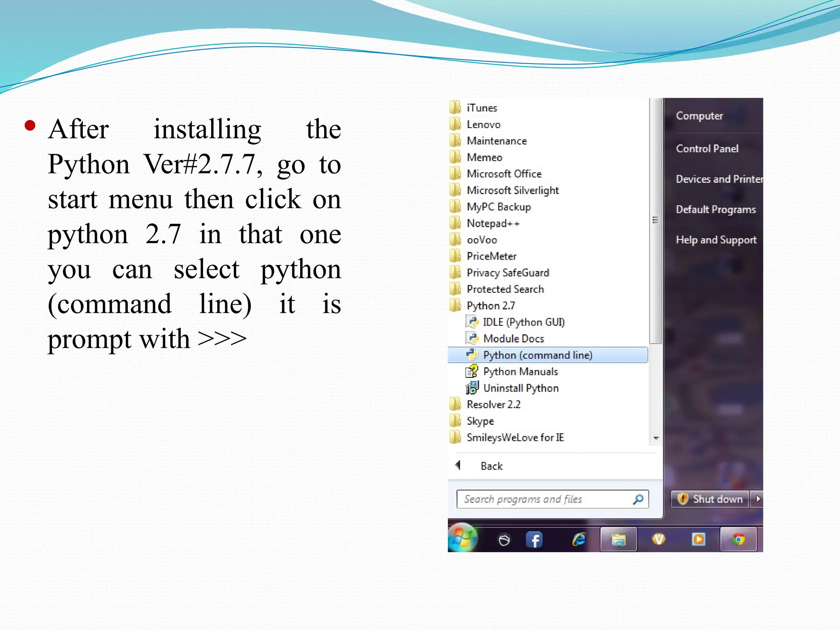This screenshot has height=630, width=840.
Task: Select Python (command line)
Action: tap(537, 355)
